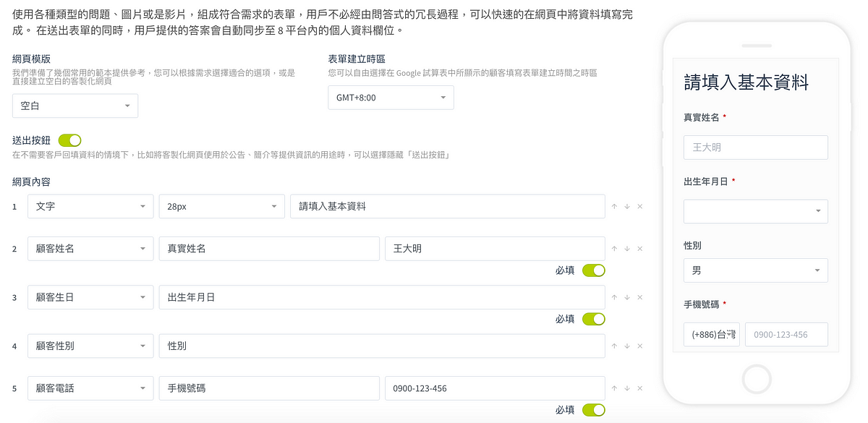Edit the 0900-123-456 placeholder field in row 5
This screenshot has height=423, width=868.
(x=495, y=388)
